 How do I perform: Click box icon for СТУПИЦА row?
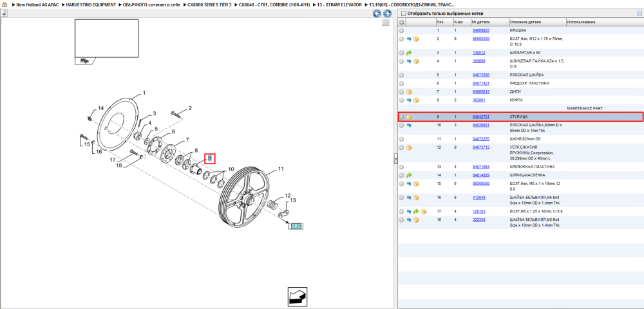[409, 117]
